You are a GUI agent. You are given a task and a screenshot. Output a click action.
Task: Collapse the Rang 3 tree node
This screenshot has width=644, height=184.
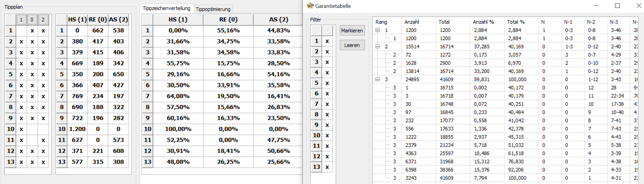tap(378, 79)
